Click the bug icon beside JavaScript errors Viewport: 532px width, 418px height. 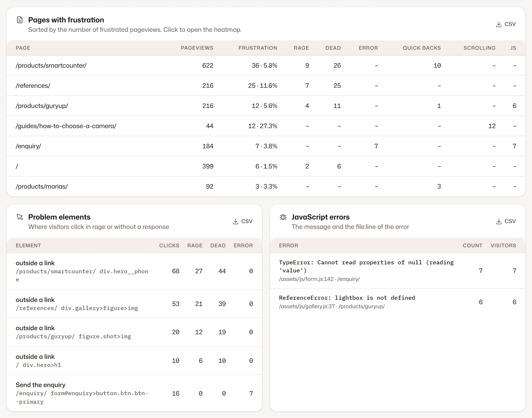pos(283,217)
